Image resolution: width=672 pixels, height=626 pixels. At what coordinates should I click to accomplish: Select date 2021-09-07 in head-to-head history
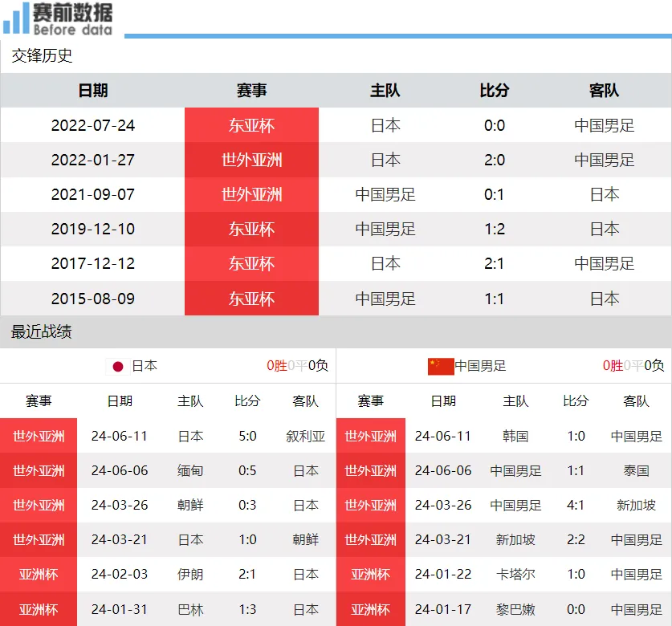coord(93,194)
